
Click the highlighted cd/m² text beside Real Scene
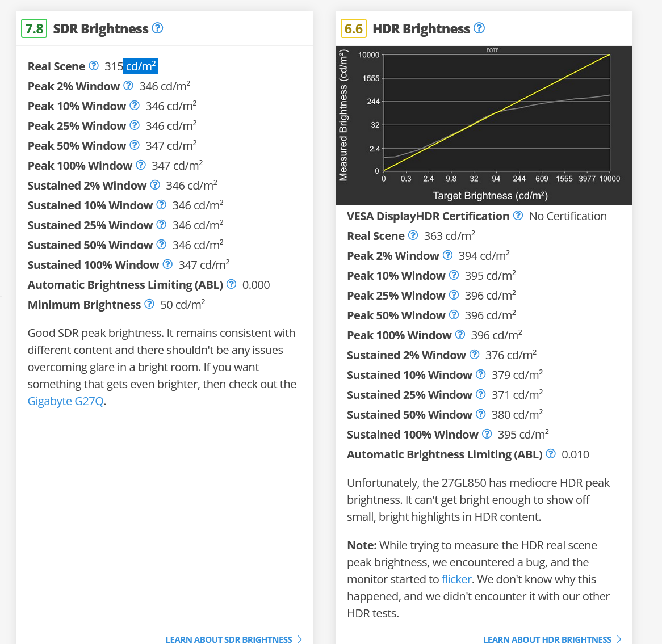[x=141, y=66]
